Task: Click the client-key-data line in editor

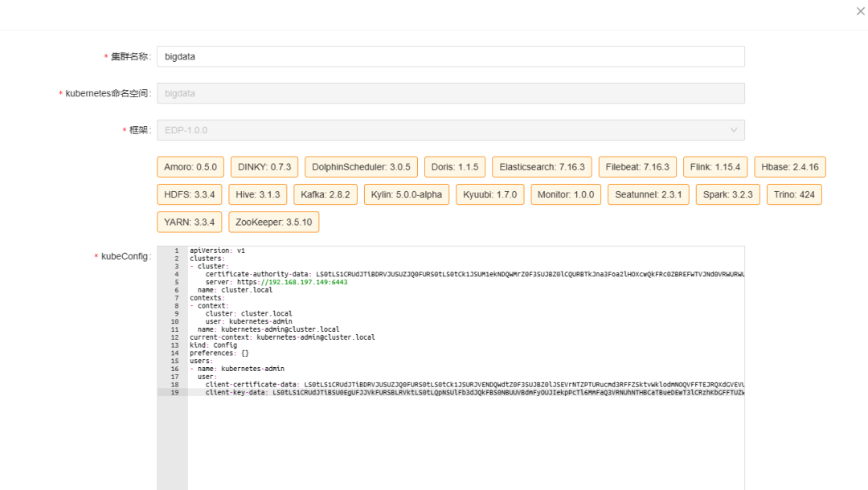Action: [x=474, y=393]
